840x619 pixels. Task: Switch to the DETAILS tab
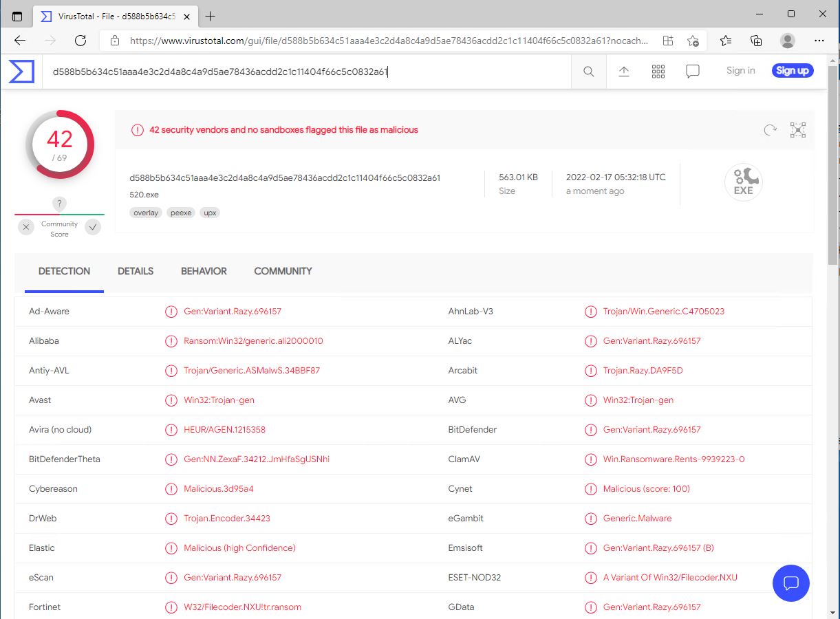tap(136, 271)
